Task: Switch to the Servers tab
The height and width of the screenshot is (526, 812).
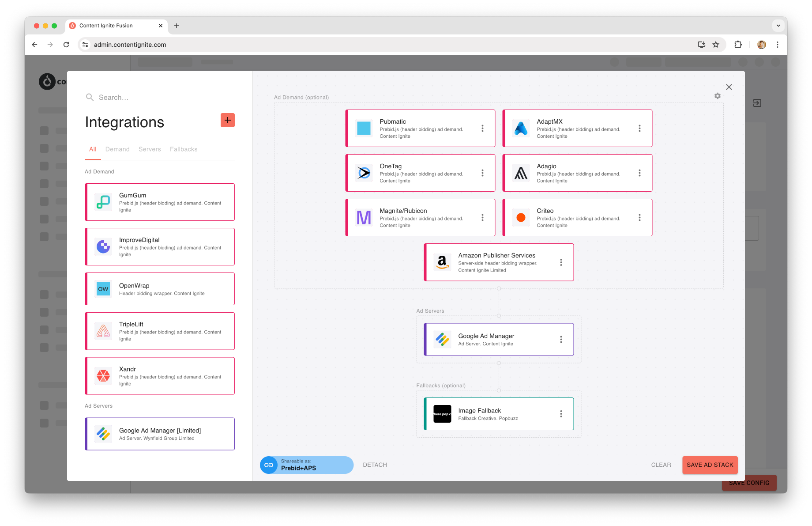Action: point(150,149)
